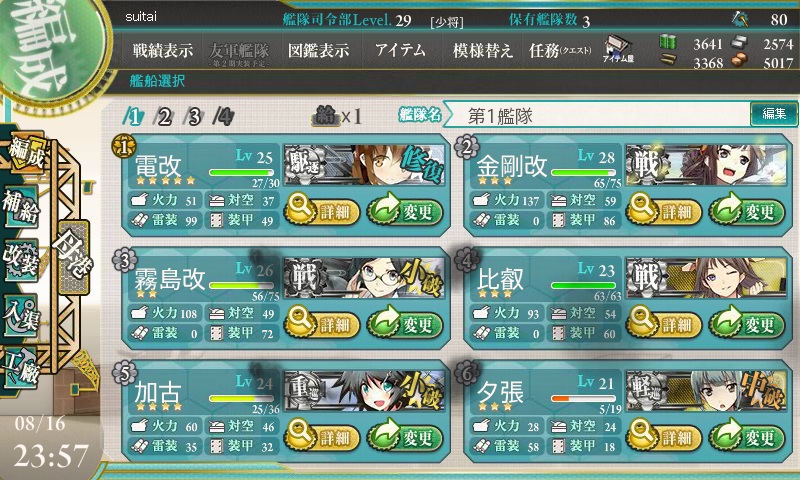This screenshot has width=800, height=480.
Task: Click 編集 to edit fleet name
Action: coord(773,114)
